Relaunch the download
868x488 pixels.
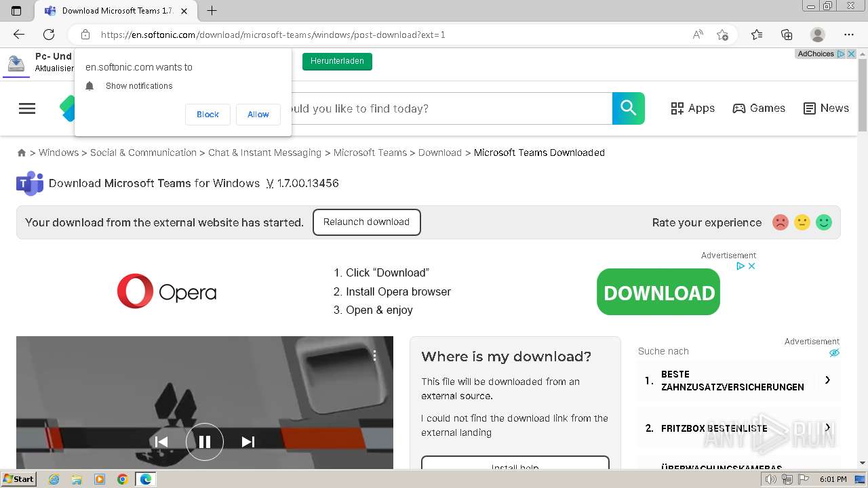point(367,222)
